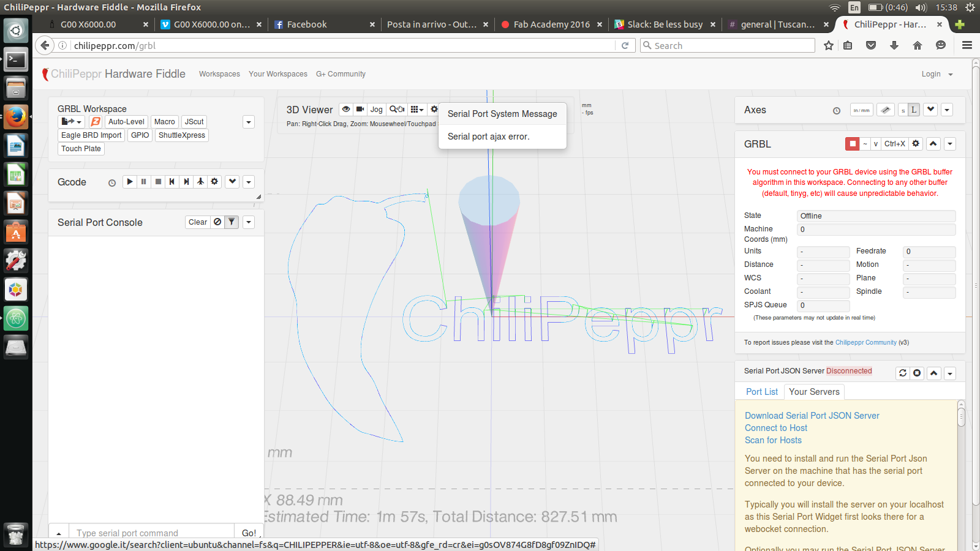The width and height of the screenshot is (980, 551).
Task: Click the Scan for Hosts link
Action: (773, 440)
